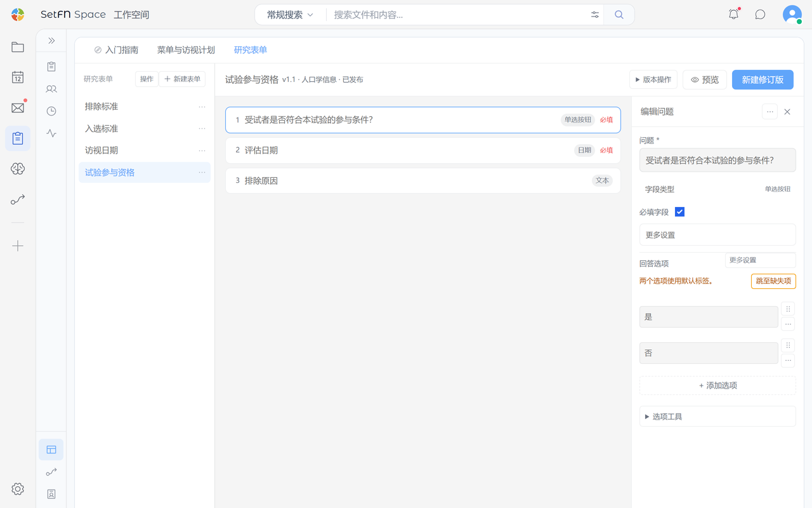
Task: Click the contact badge icon at sidebar bottom
Action: [x=51, y=494]
